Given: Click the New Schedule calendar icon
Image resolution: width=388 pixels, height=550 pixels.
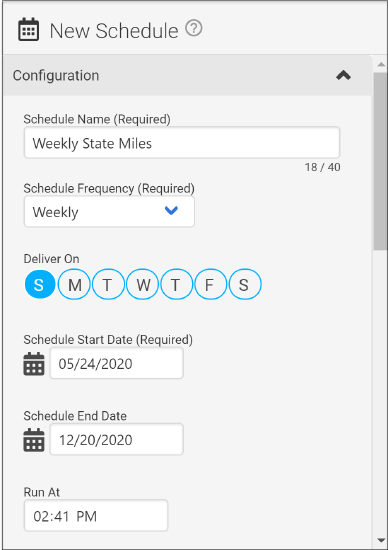Looking at the screenshot, I should coord(28,29).
